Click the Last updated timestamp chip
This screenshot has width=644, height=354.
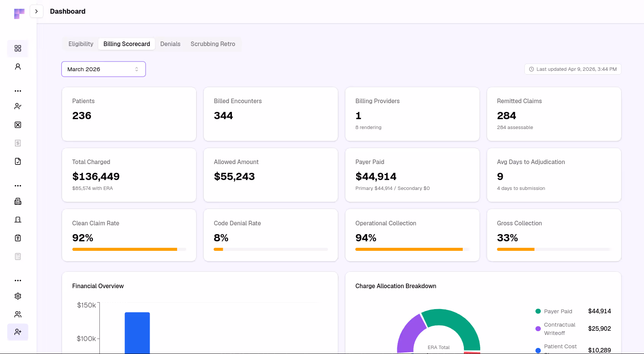[x=573, y=69]
